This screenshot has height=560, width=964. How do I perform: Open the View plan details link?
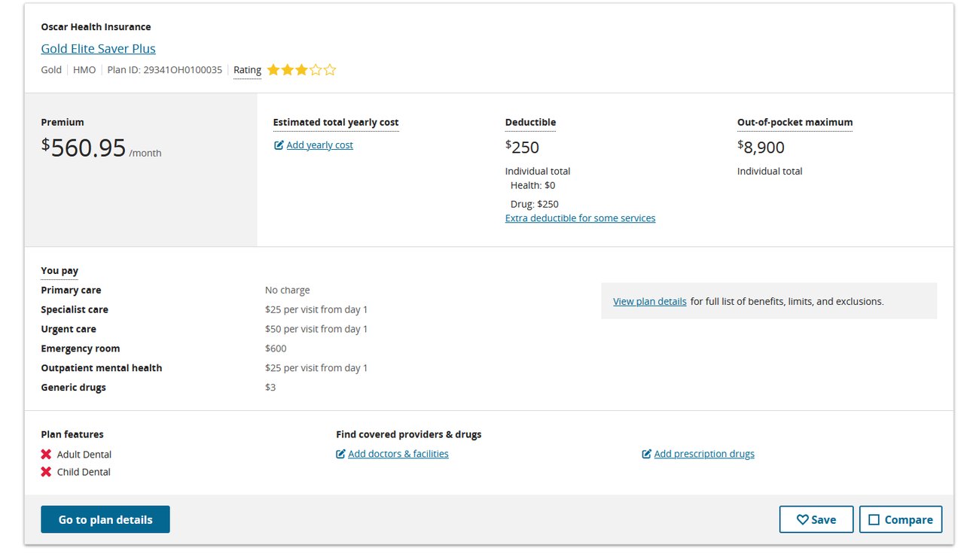click(x=649, y=301)
